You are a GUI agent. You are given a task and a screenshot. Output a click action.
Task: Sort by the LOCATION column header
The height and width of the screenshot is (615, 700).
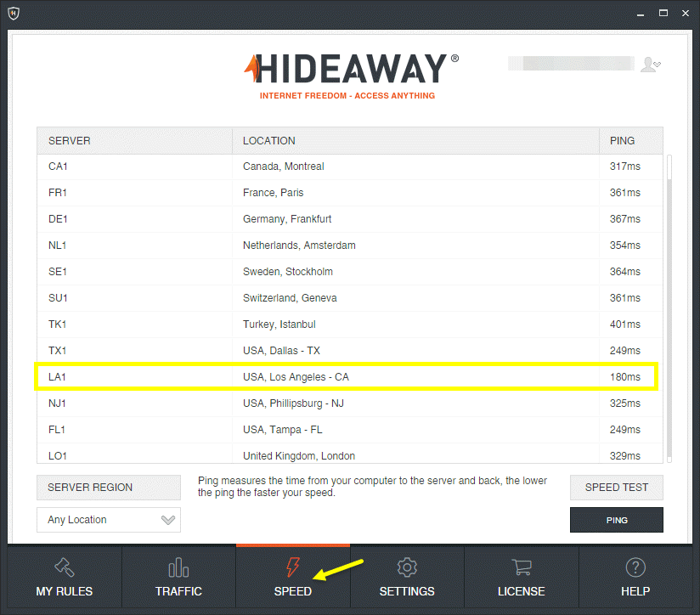tap(415, 141)
